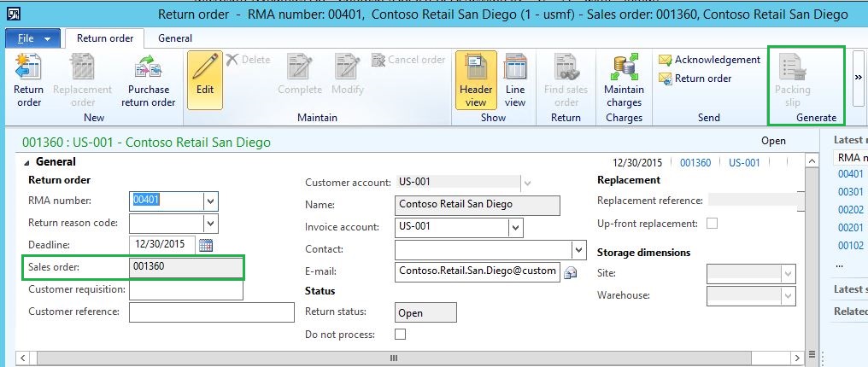
Task: Toggle the Up-front replacement checkbox
Action: [x=713, y=224]
